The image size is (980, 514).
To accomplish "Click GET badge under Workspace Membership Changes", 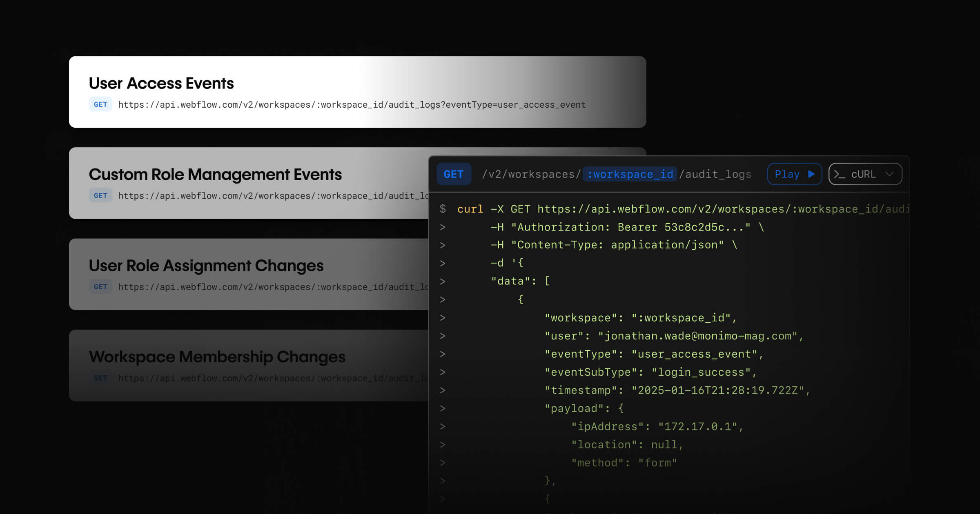I will pyautogui.click(x=100, y=378).
